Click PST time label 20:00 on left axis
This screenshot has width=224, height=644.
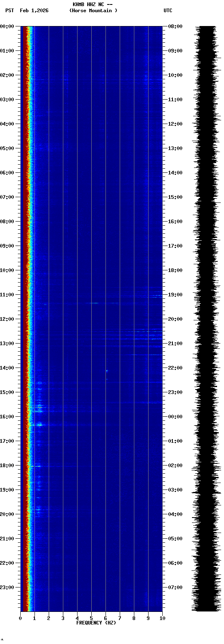pos(7,514)
